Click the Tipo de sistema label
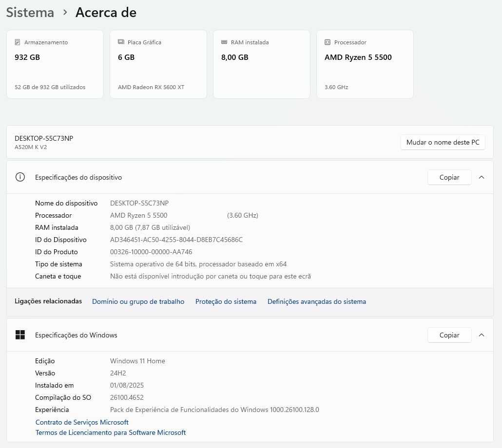 coord(58,264)
